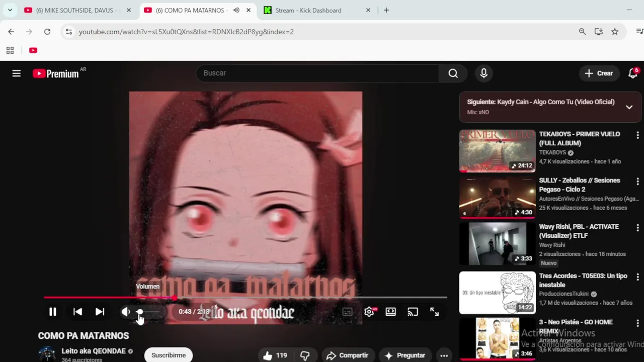644x362 pixels.
Task: Expand the Siguiente mix playlist panel
Action: [629, 107]
